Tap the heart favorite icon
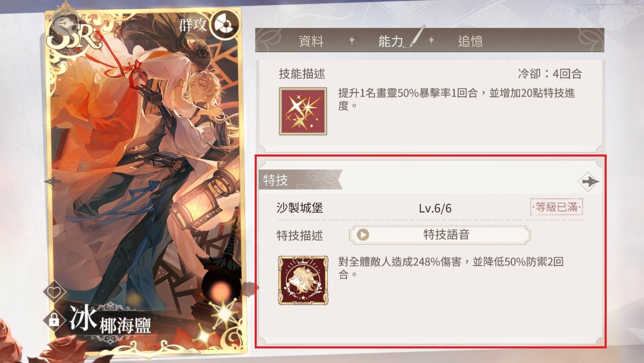The width and height of the screenshot is (644, 363). point(54,292)
